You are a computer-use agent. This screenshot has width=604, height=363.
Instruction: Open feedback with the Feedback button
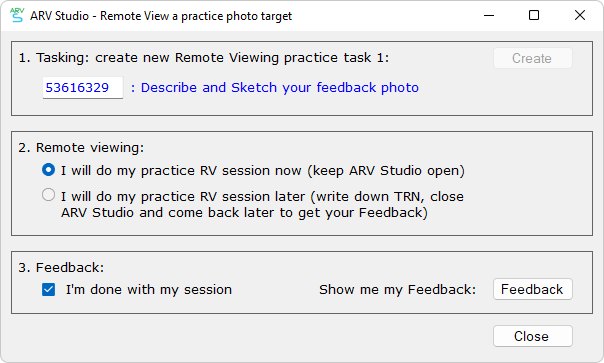pos(533,289)
